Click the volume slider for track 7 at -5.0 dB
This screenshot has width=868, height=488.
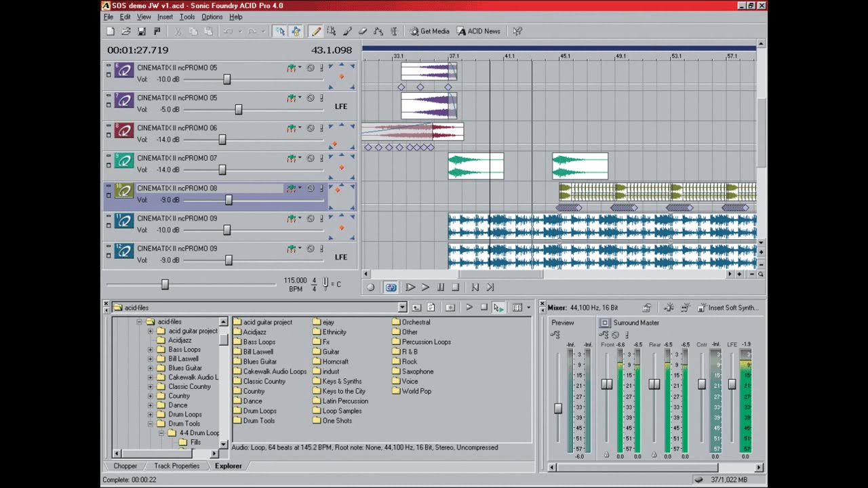tap(238, 110)
